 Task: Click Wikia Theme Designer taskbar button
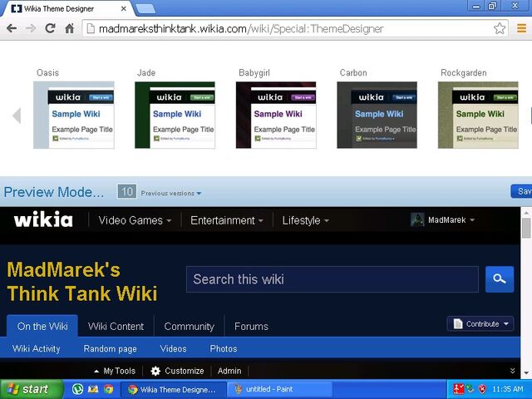click(x=174, y=389)
